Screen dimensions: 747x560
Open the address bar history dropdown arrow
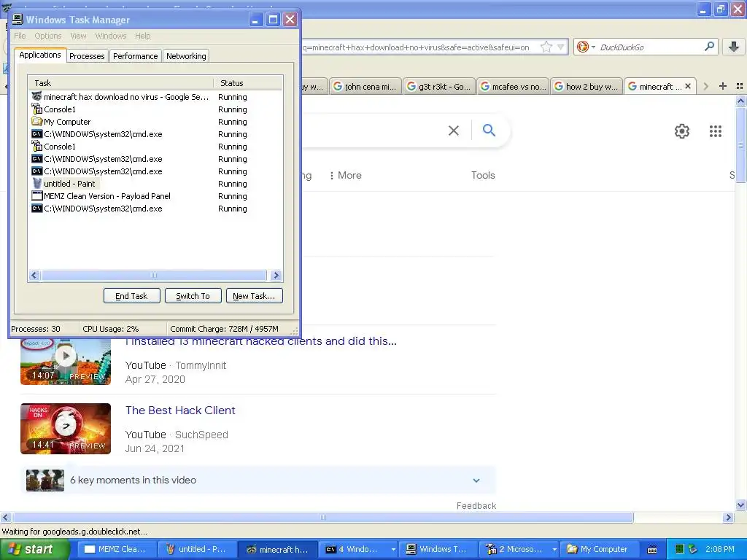click(x=561, y=47)
